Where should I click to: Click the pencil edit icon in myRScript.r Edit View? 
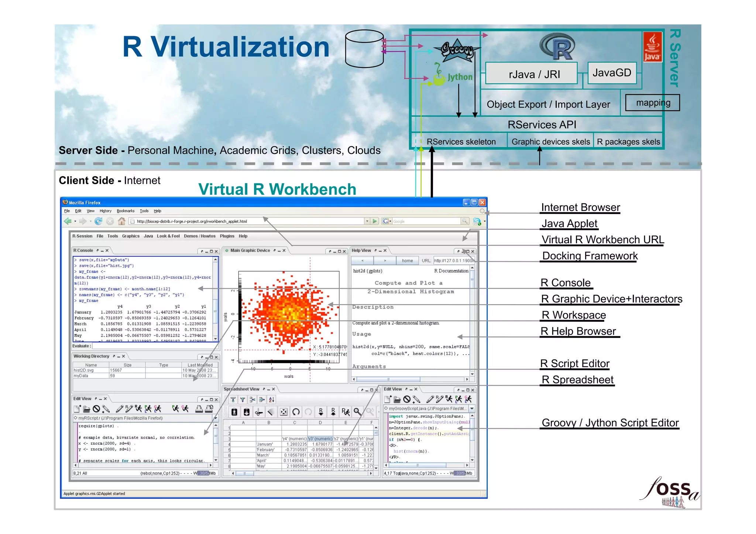(x=120, y=409)
